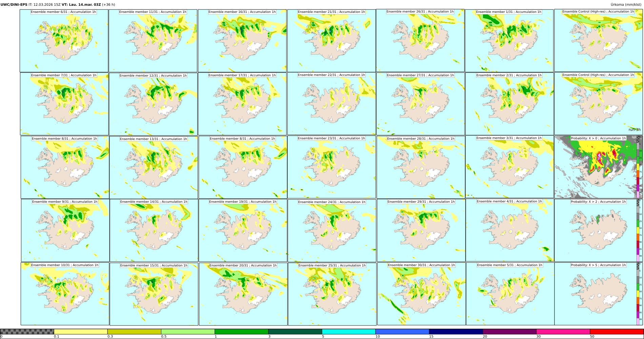Screen dimensions: 644x339
Task: Select the cyan 5–10 legend swatch
Action: pos(349,332)
